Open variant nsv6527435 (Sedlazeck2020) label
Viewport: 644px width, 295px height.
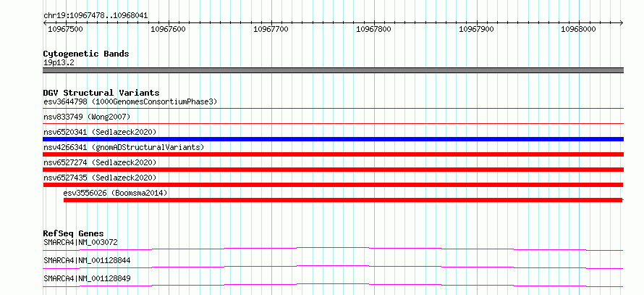[x=100, y=178]
